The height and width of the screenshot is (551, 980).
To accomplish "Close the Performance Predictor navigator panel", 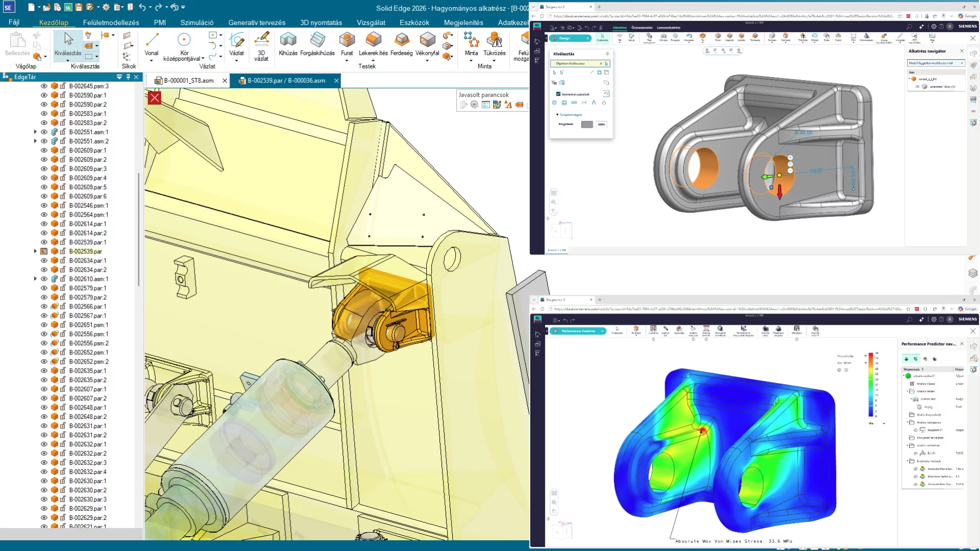I will 962,344.
